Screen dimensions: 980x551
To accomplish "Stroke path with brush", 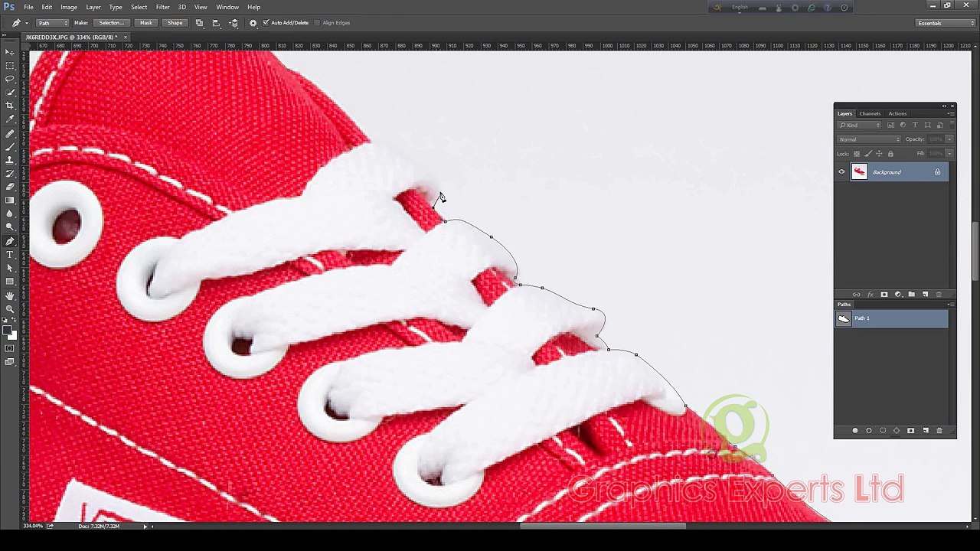I will click(869, 430).
